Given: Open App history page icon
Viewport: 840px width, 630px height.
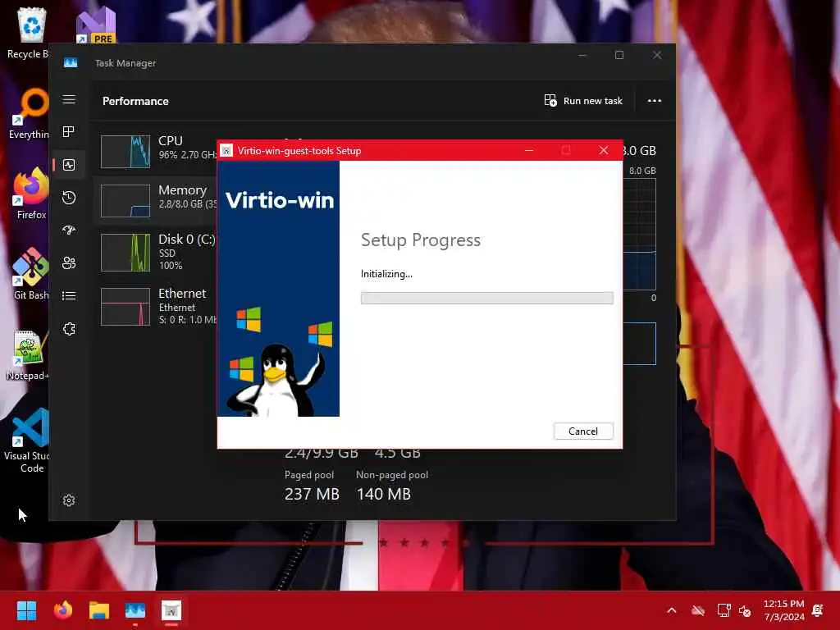Looking at the screenshot, I should [x=69, y=198].
